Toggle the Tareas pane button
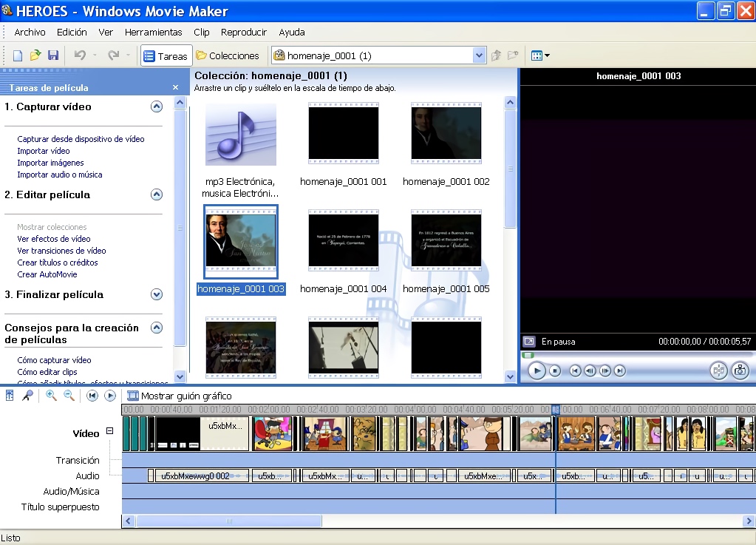Screen dimensions: 756x545 166,56
